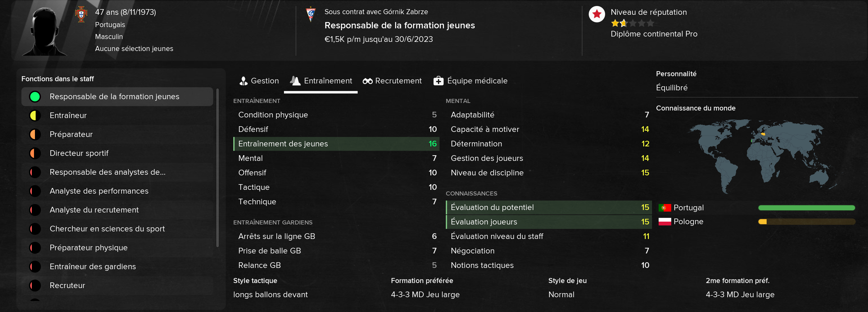Viewport: 868px width, 312px height.
Task: Click the green suitability circle for Responsable formation jeunes
Action: coord(35,97)
